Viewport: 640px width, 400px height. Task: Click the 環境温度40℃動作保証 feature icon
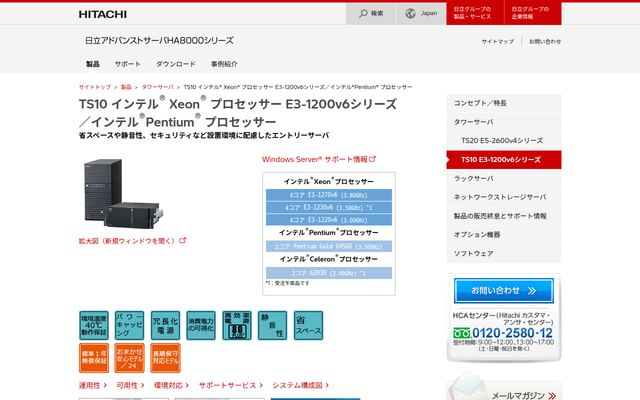coord(94,325)
